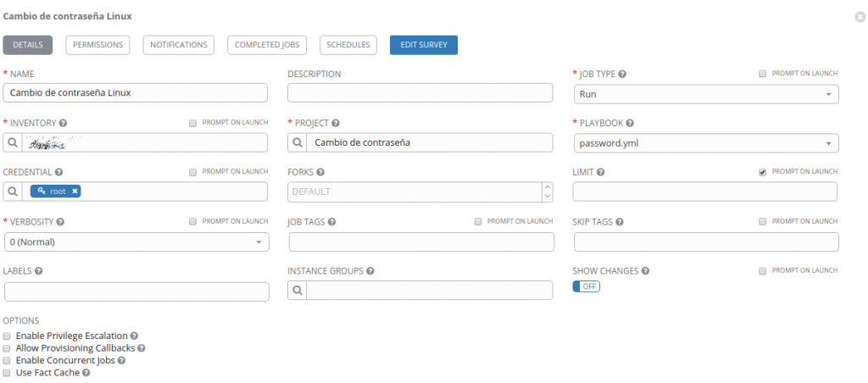Switch to the Details tab
The height and width of the screenshot is (383, 868).
[x=28, y=45]
